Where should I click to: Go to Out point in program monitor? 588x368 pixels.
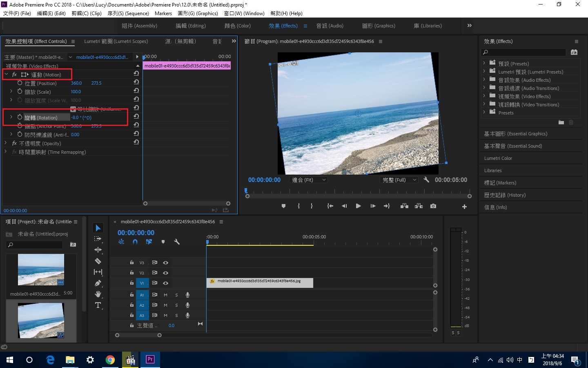pyautogui.click(x=387, y=206)
